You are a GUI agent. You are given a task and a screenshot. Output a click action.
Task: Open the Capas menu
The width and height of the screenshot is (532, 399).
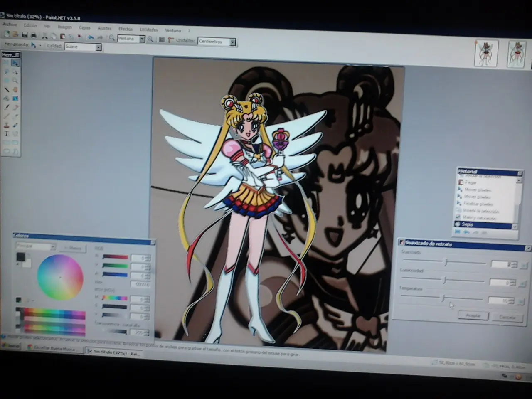[85, 28]
